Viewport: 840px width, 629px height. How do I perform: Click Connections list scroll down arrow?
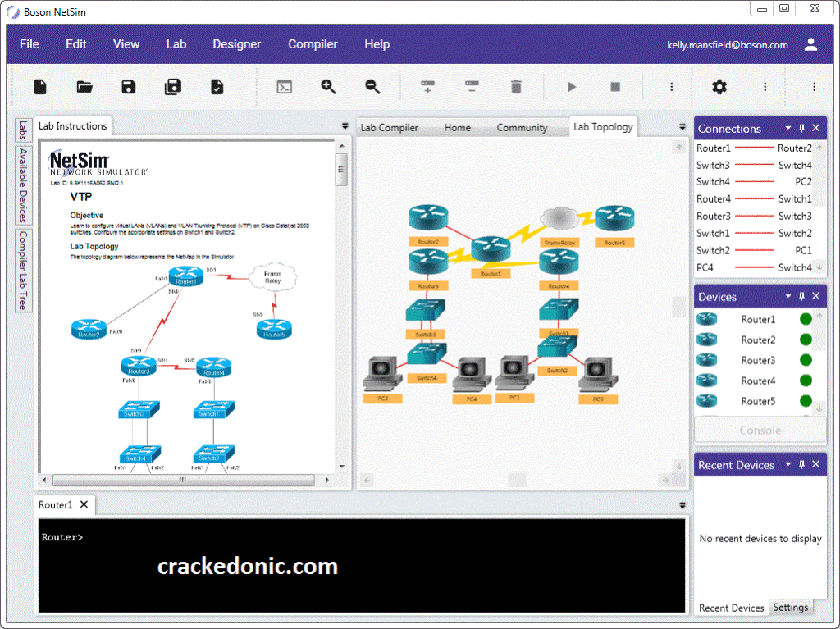coord(819,267)
